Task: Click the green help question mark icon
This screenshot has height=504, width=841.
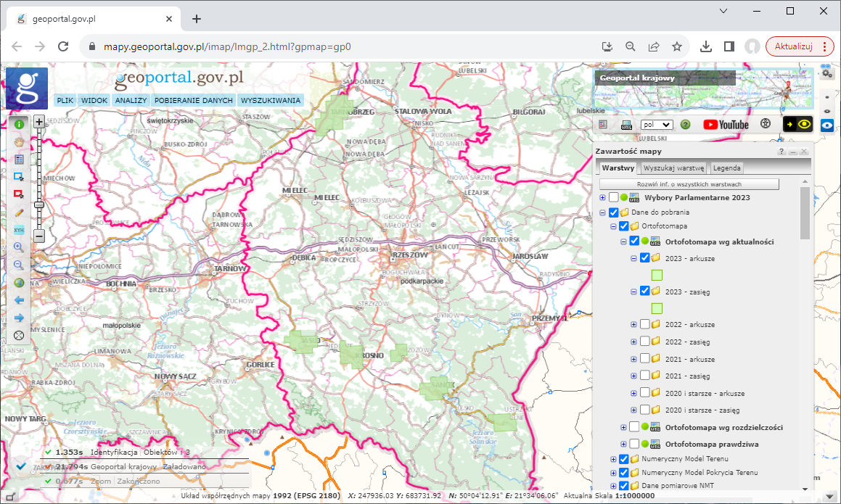Action: click(x=685, y=125)
